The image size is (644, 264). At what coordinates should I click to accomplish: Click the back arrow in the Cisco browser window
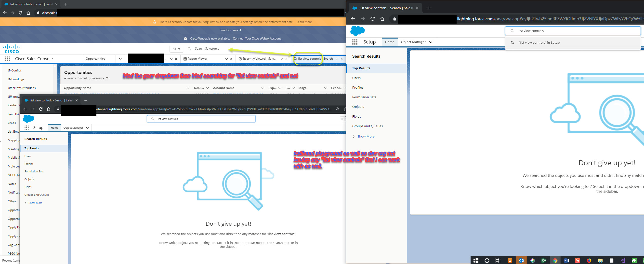click(x=5, y=13)
